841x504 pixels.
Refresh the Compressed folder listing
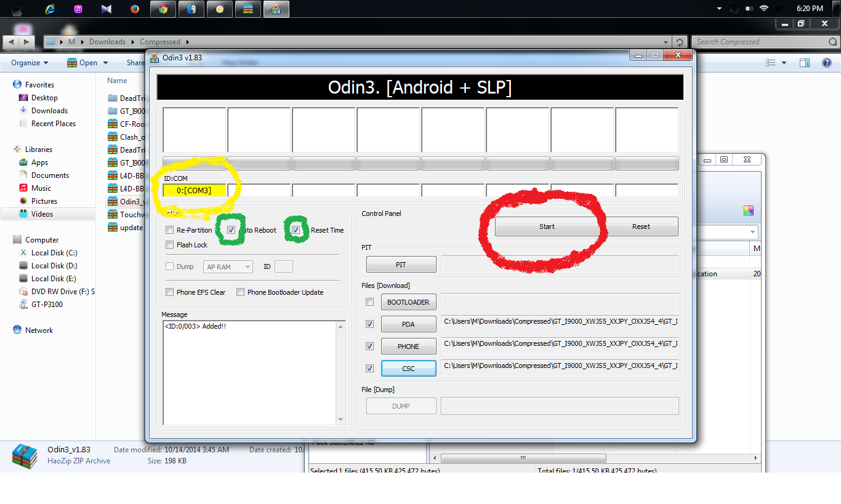tap(679, 42)
